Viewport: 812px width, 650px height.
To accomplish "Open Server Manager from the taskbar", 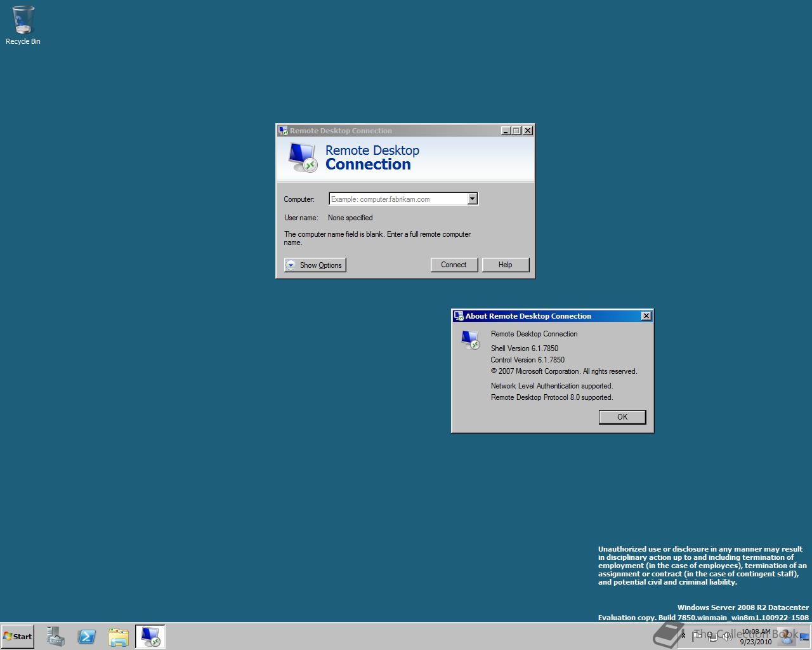I will pyautogui.click(x=55, y=637).
